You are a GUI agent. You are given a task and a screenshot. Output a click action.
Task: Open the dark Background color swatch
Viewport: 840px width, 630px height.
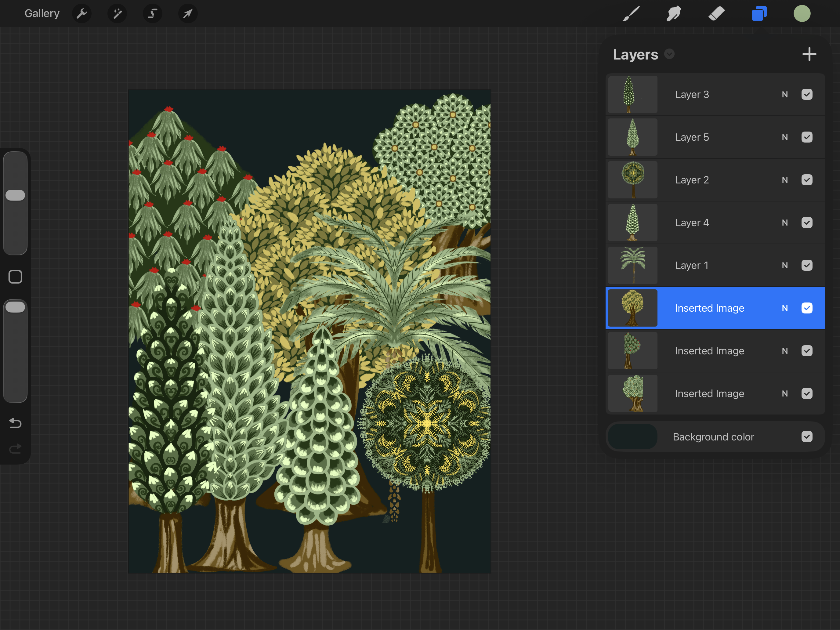tap(633, 436)
